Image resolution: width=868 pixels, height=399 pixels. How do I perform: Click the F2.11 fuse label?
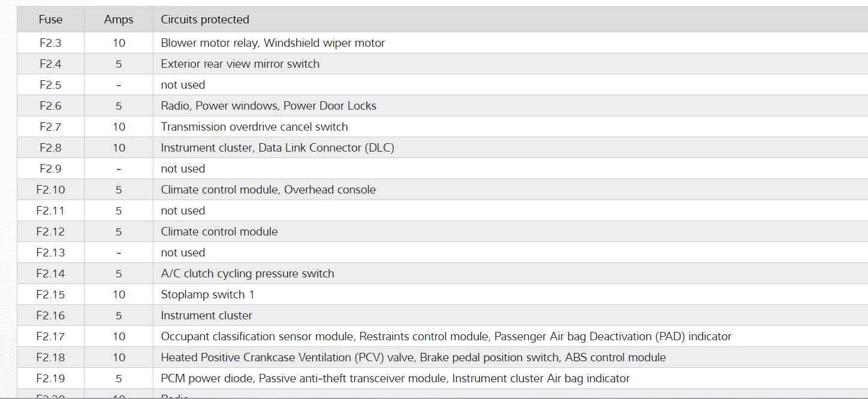tap(50, 211)
